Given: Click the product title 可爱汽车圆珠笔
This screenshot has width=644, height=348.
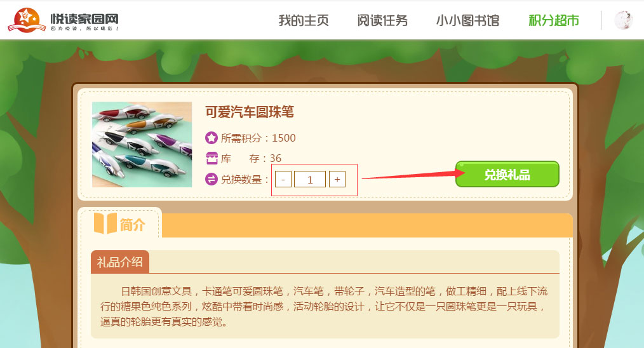Looking at the screenshot, I should pos(250,112).
